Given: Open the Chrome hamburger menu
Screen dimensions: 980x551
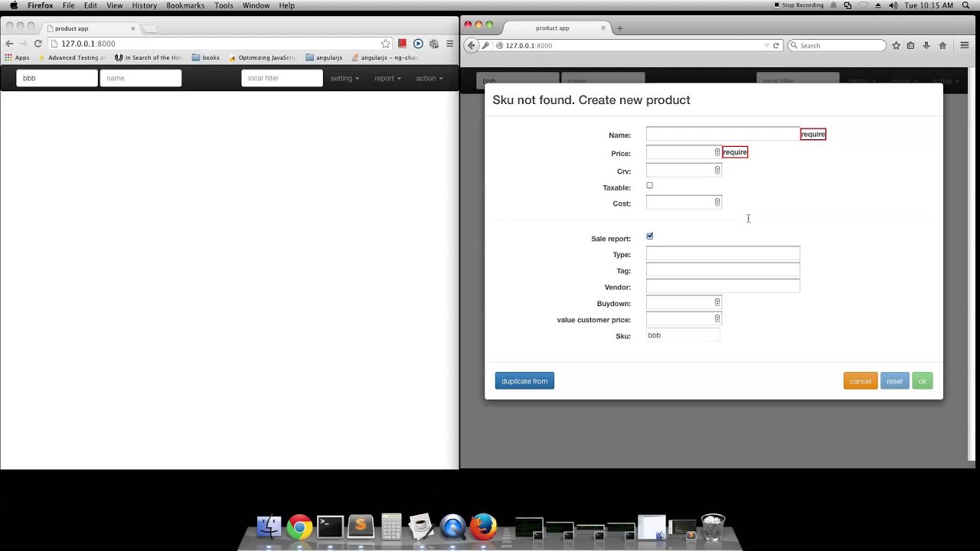Looking at the screenshot, I should (x=449, y=44).
